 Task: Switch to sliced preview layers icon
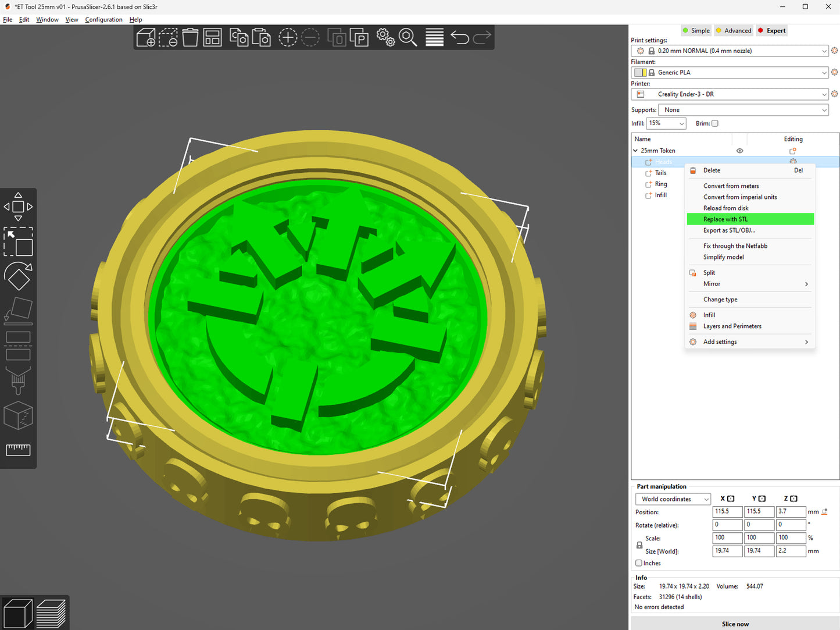coord(51,613)
